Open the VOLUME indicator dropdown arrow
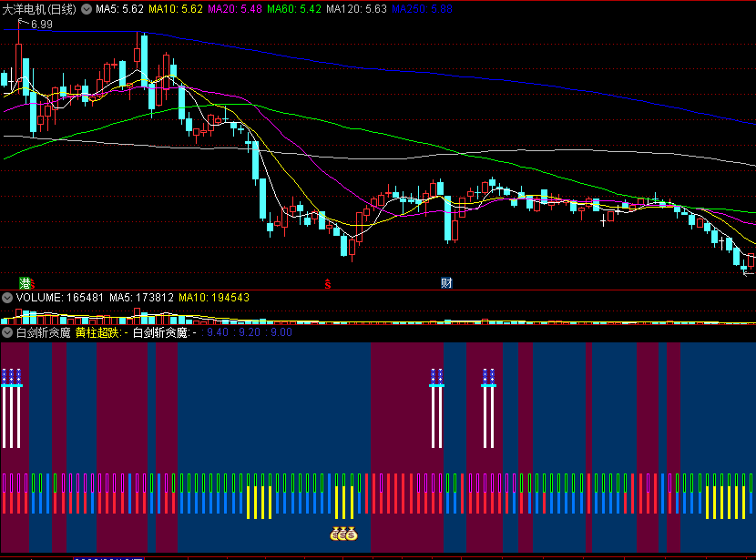Image resolution: width=756 pixels, height=560 pixels. pos(7,298)
